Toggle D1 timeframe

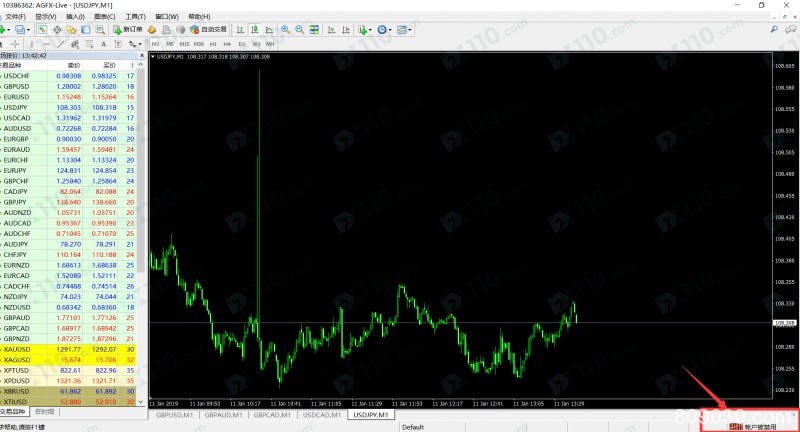(x=241, y=44)
